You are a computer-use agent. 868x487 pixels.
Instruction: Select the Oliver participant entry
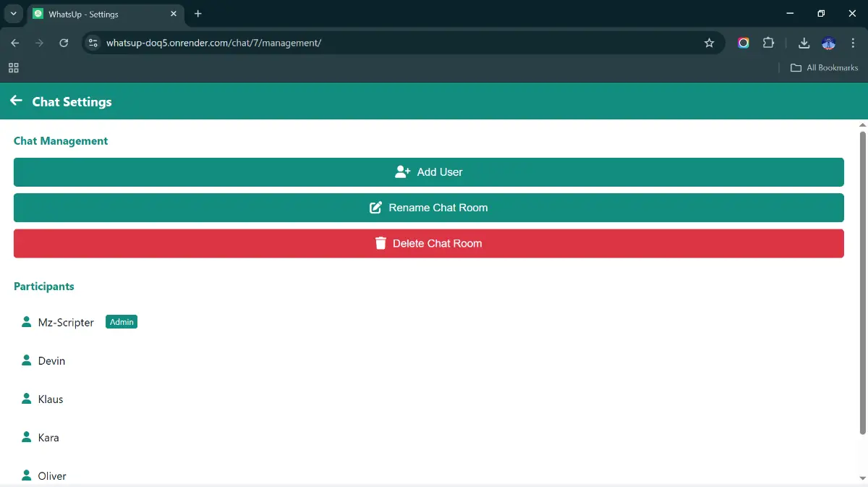(x=51, y=475)
